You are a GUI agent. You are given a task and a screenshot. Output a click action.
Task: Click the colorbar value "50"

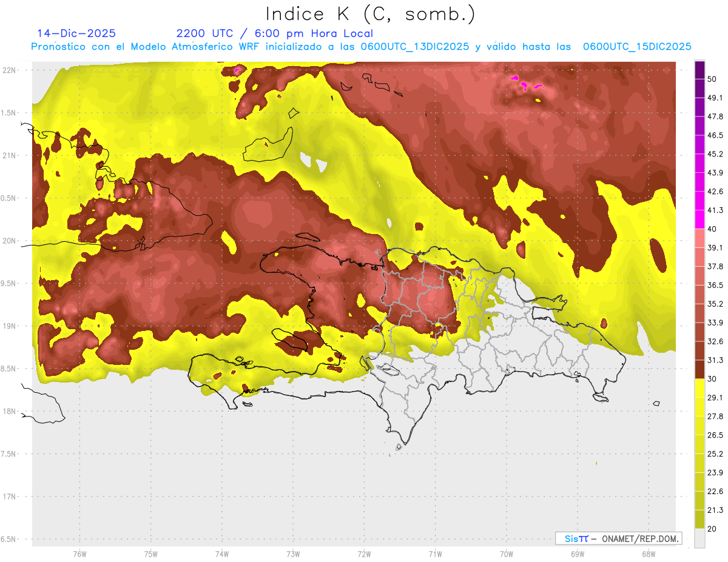(712, 79)
